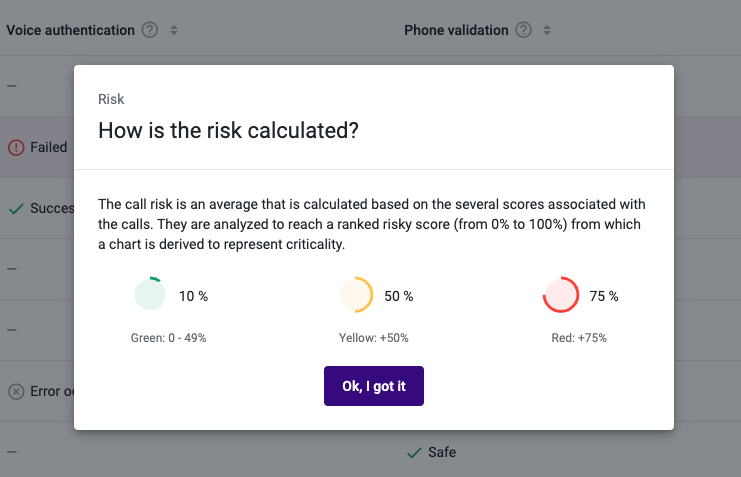Viewport: 741px width, 477px height.
Task: Sort by Voice authentication column arrows
Action: (x=174, y=30)
